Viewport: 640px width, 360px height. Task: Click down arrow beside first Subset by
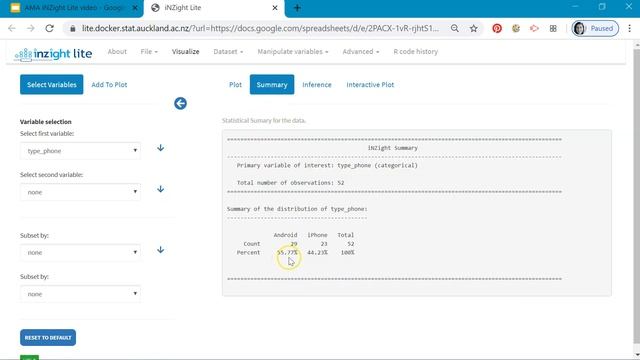pyautogui.click(x=160, y=249)
